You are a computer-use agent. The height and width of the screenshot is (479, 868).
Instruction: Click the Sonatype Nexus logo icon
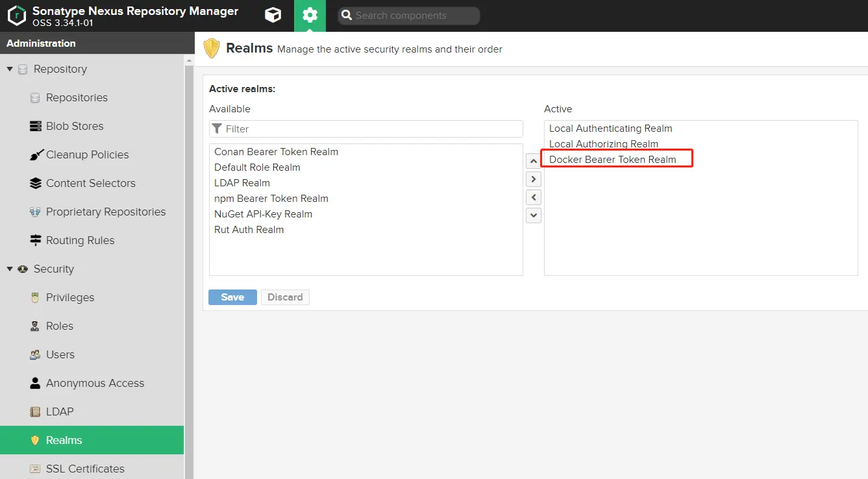16,16
